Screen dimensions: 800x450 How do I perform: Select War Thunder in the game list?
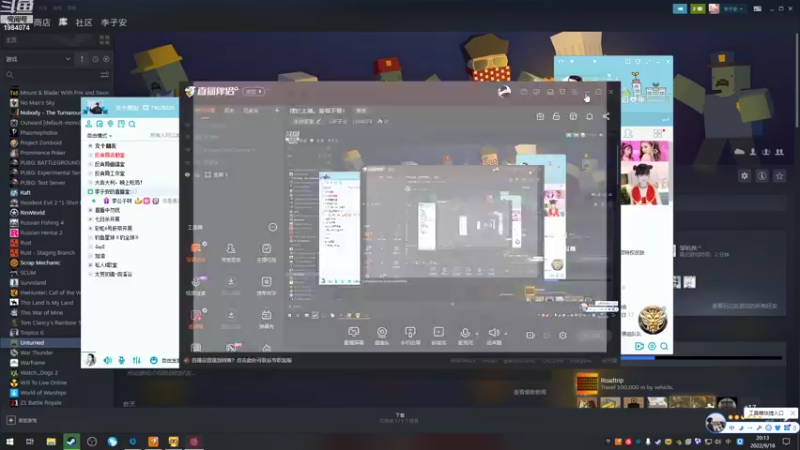click(x=36, y=353)
